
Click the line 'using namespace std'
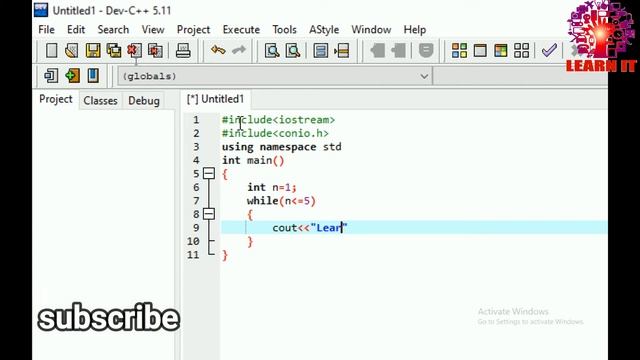pos(282,147)
